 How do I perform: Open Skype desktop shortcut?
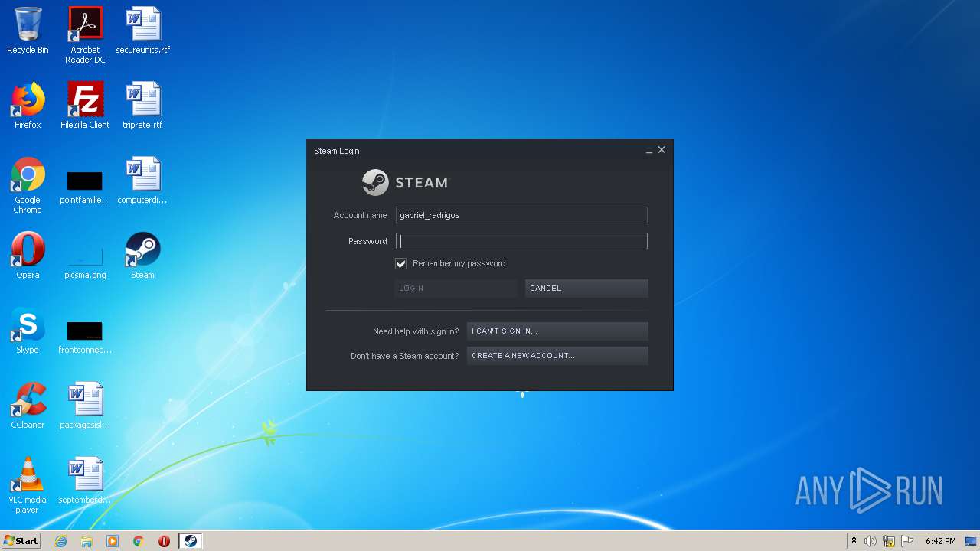coord(28,331)
